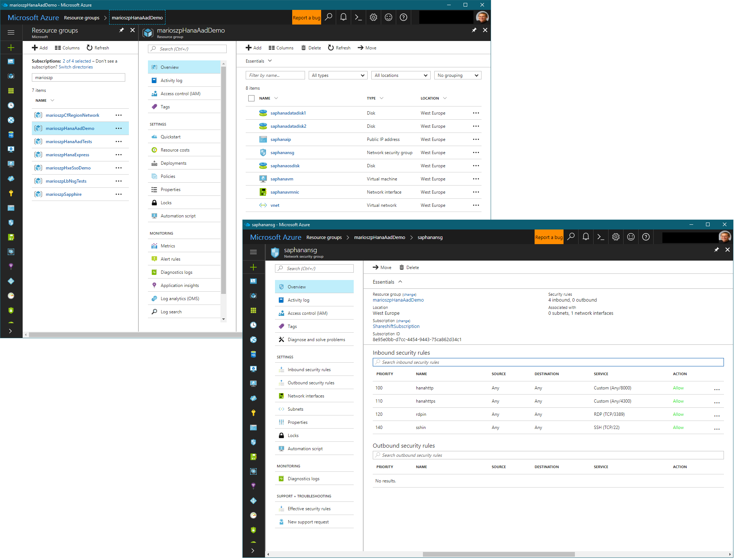
Task: Open the settings gear in top header
Action: coord(373,17)
